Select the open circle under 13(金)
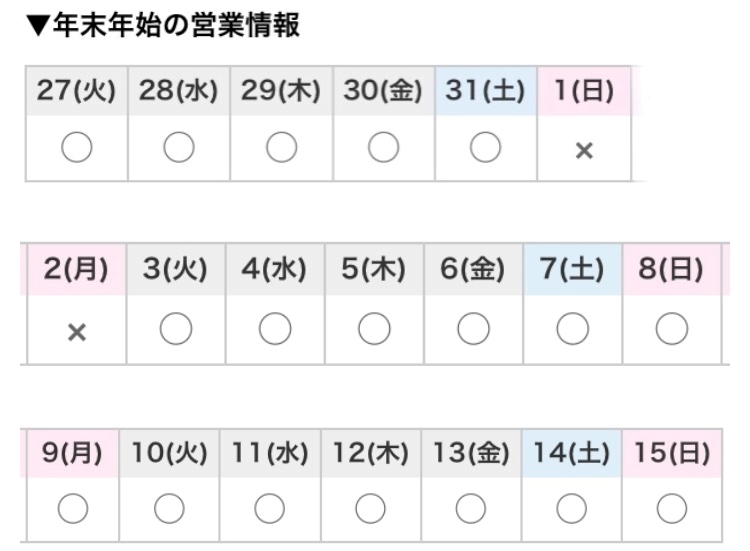 pyautogui.click(x=471, y=509)
